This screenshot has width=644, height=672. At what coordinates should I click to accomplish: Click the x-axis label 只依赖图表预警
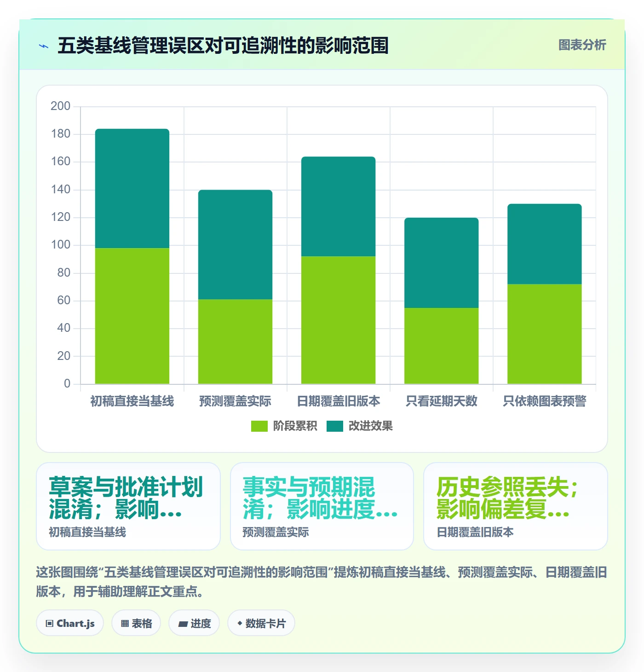point(544,401)
